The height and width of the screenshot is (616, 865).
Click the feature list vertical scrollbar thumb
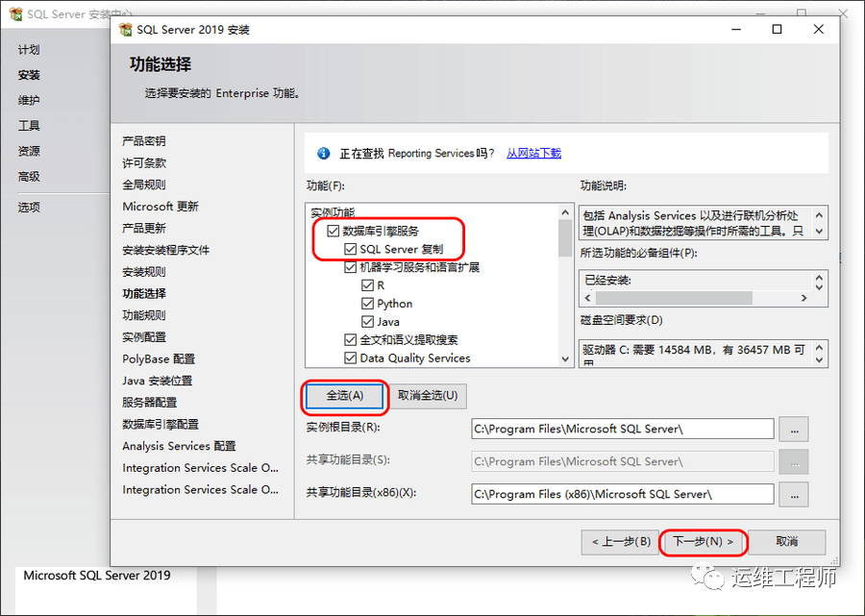565,238
